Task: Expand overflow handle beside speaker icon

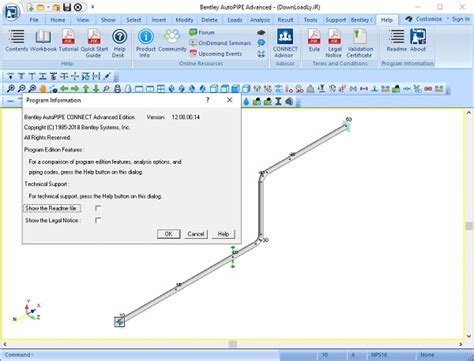Action: (x=298, y=102)
